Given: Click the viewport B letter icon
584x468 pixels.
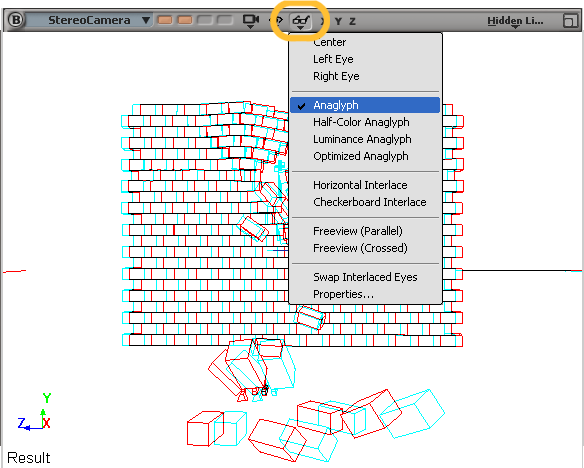Looking at the screenshot, I should pyautogui.click(x=16, y=20).
